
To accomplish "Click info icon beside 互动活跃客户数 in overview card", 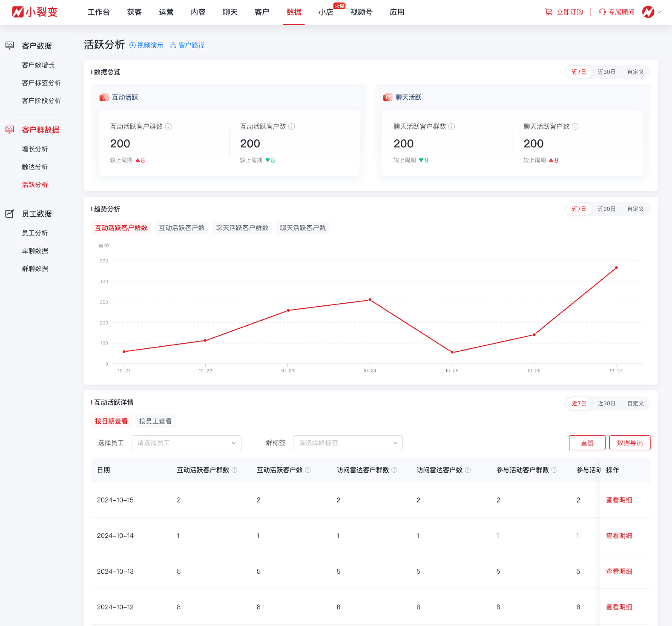I will 292,126.
